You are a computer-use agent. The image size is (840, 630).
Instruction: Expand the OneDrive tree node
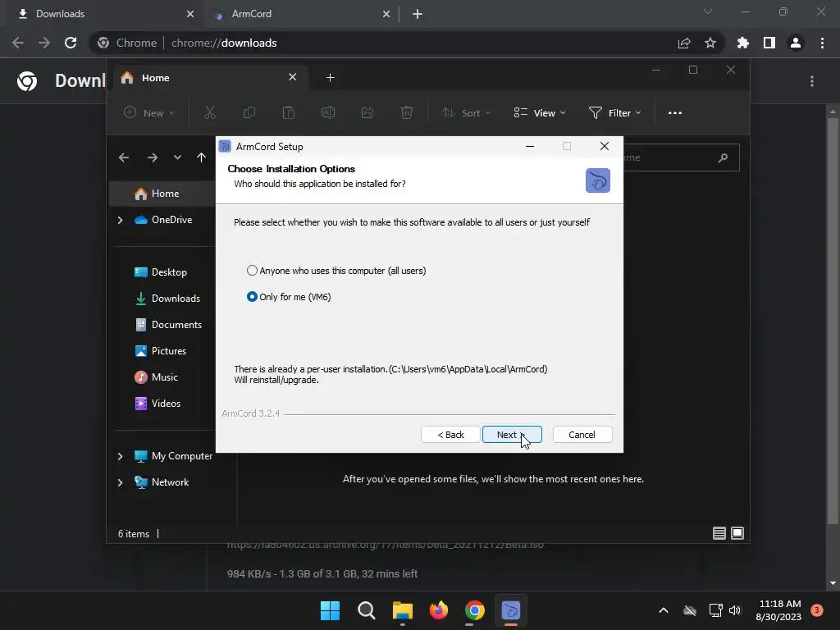[x=120, y=220]
